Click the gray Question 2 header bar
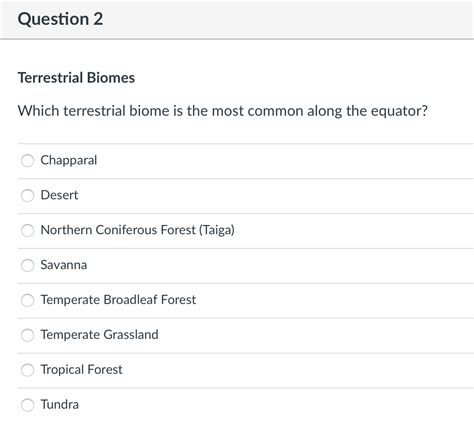The height and width of the screenshot is (428, 474). (x=237, y=19)
